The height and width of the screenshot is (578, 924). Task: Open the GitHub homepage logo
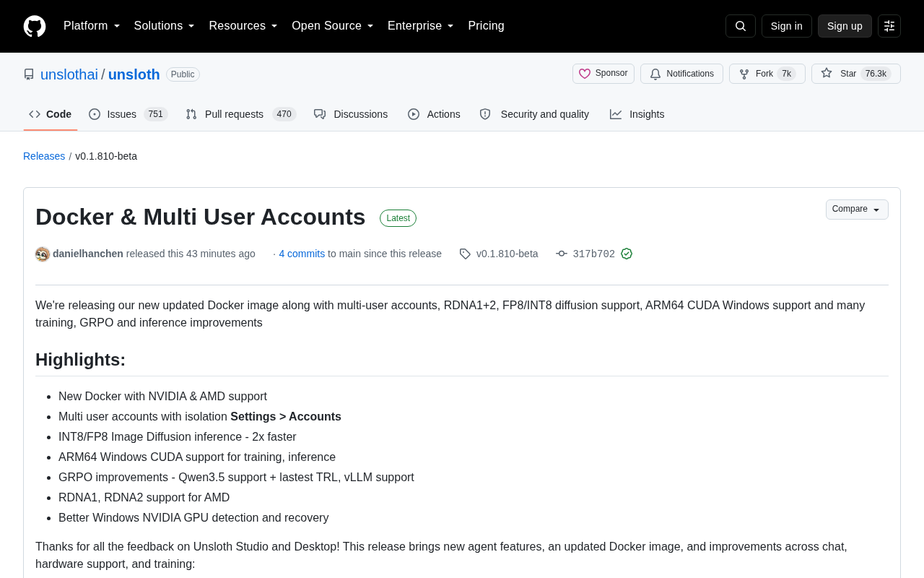[35, 26]
